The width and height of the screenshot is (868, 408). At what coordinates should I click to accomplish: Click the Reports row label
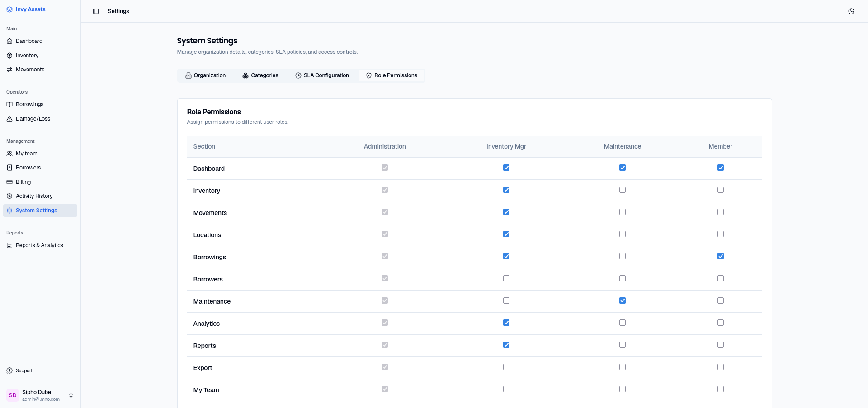205,346
